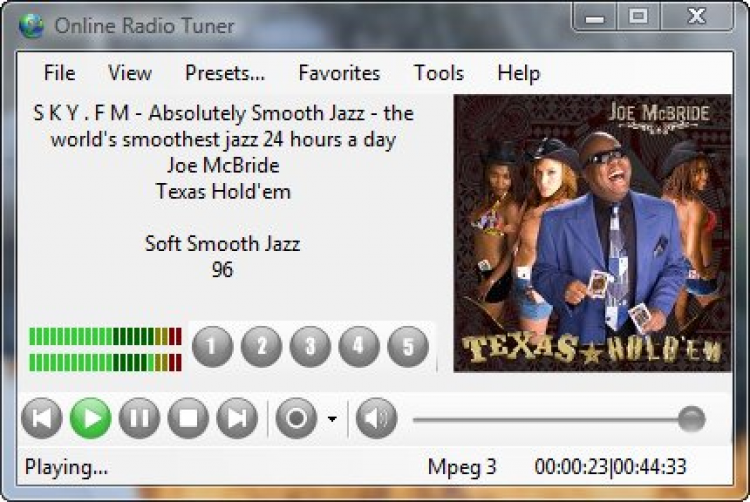
Task: Mute audio using the speaker icon
Action: [x=376, y=418]
